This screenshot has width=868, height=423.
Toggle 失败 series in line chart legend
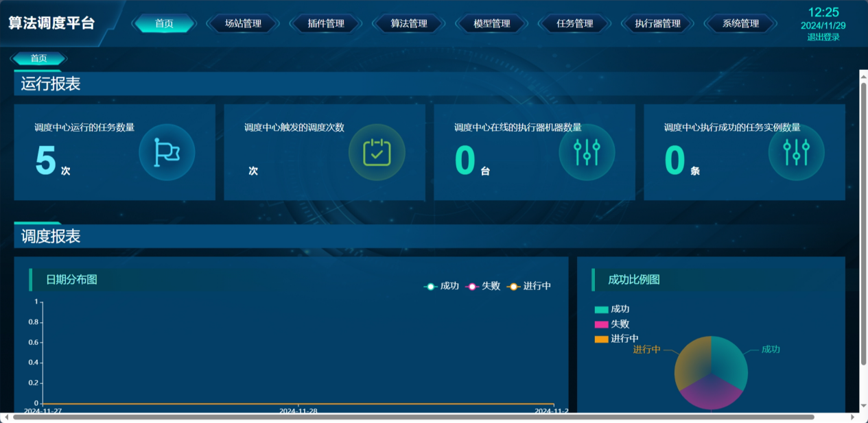tap(482, 286)
